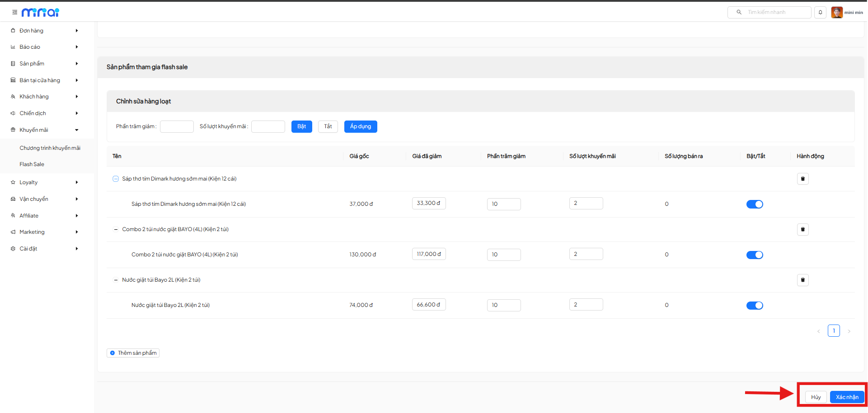
Task: Remove Nước giặt túi Bayo 2L product
Action: [802, 280]
